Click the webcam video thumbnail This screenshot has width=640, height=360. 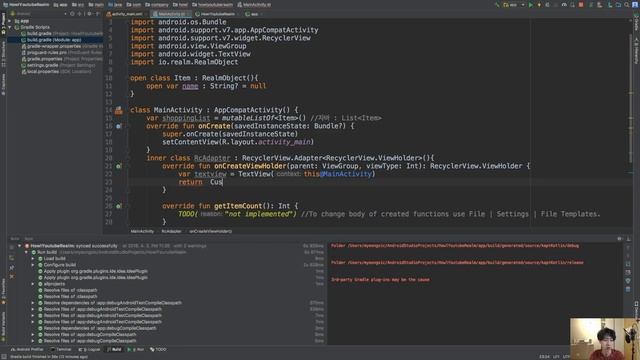point(605,339)
